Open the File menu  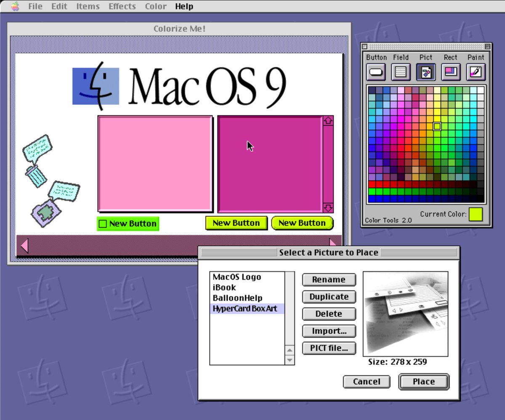click(35, 6)
